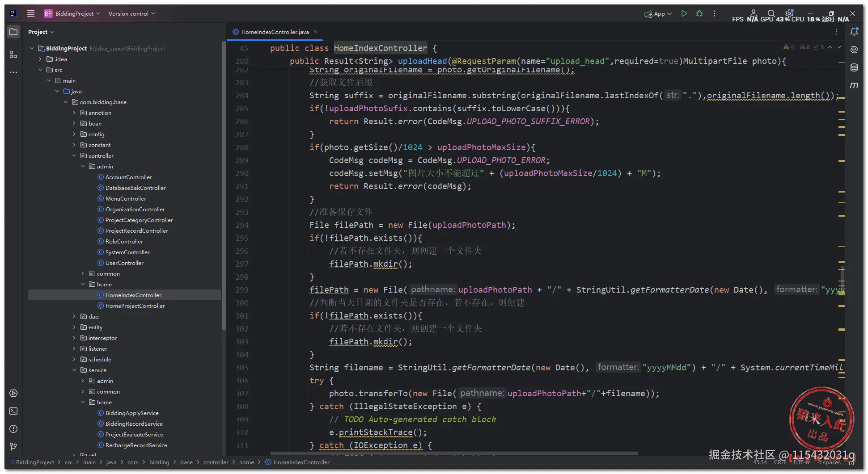This screenshot has width=868, height=474.
Task: Open editor tab options menu
Action: coord(836,32)
